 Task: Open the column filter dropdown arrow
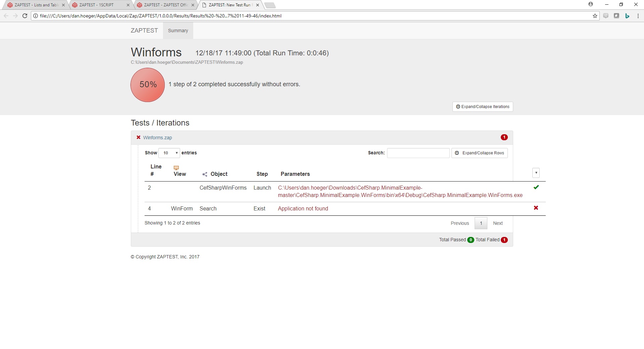click(x=536, y=173)
